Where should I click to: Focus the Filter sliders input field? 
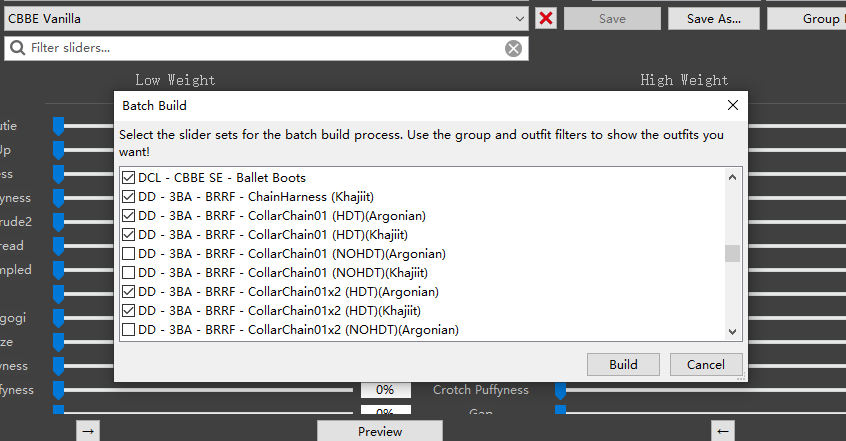(266, 48)
